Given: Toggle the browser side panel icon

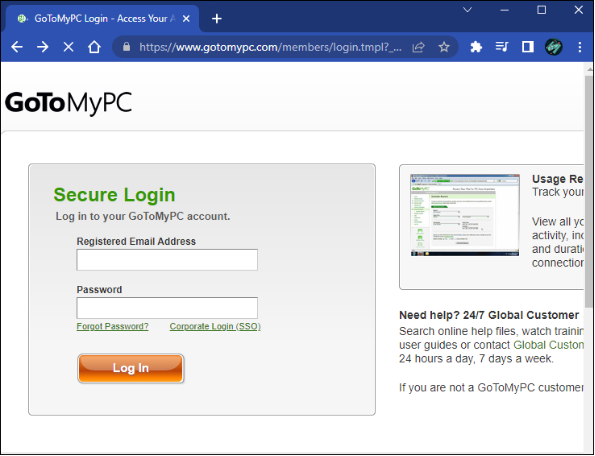Looking at the screenshot, I should tap(527, 47).
